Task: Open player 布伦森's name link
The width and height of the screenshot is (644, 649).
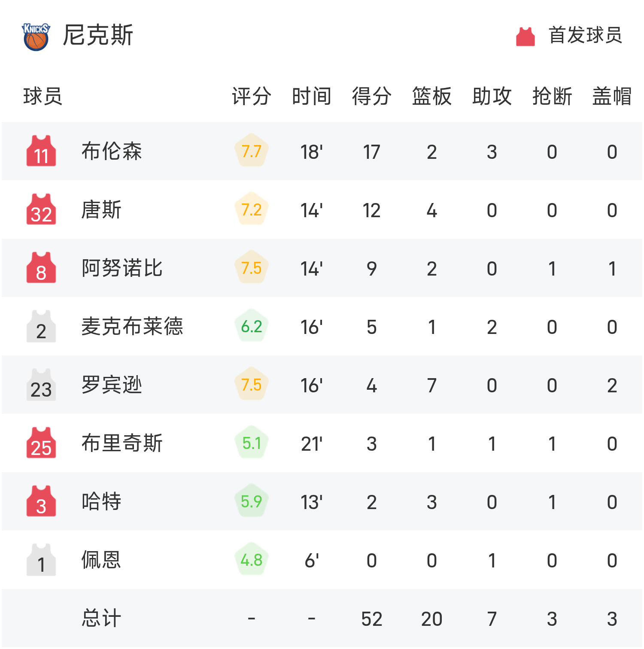Action: [x=112, y=151]
